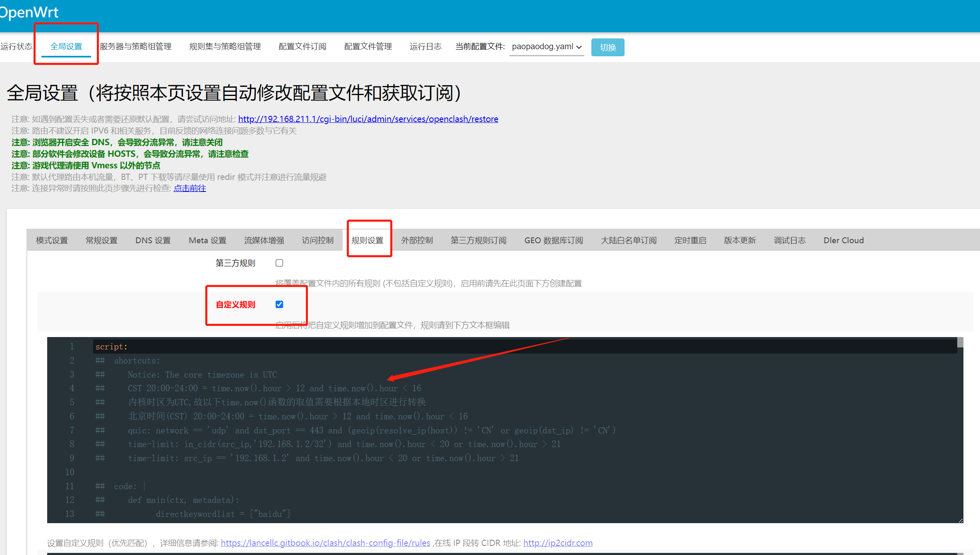This screenshot has width=980, height=555.
Task: Open the 服务器与策略组管理 tab
Action: [x=136, y=46]
